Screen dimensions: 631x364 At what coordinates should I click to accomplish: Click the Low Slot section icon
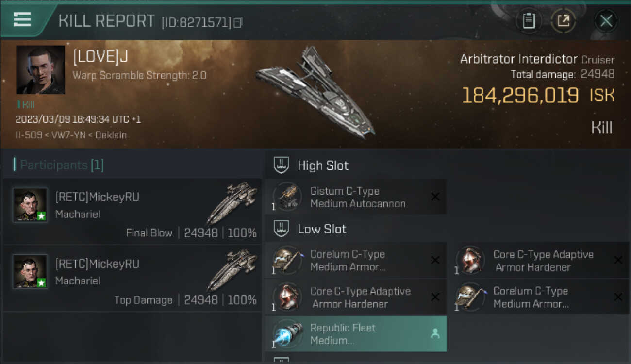[x=282, y=229]
